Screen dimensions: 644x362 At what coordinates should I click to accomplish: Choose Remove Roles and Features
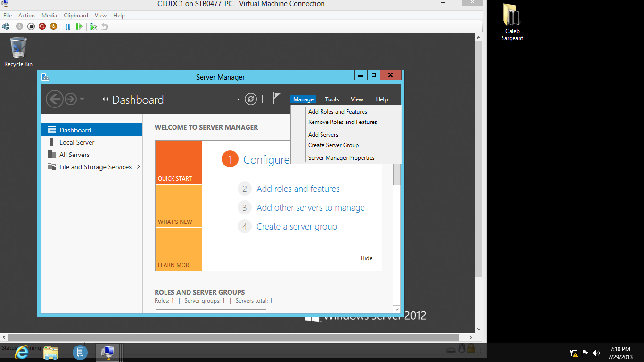(346, 122)
